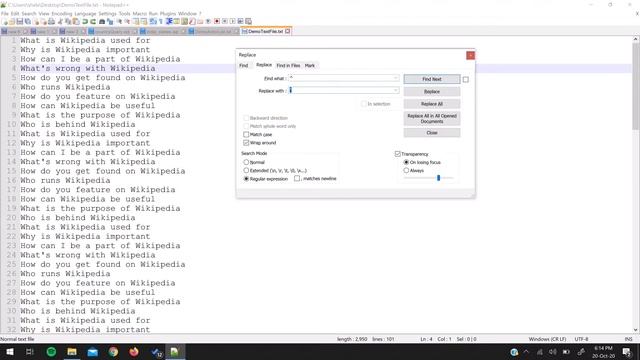Open Chrome from the taskbar

pos(113,352)
